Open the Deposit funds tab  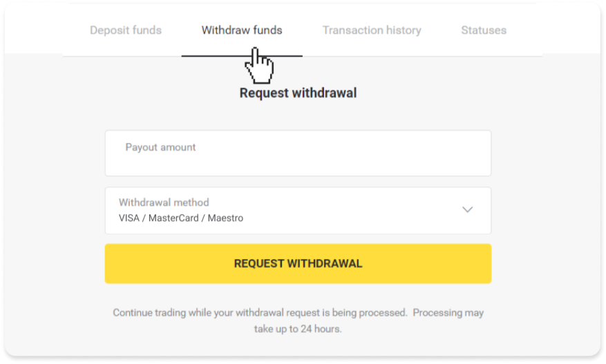[x=126, y=30]
